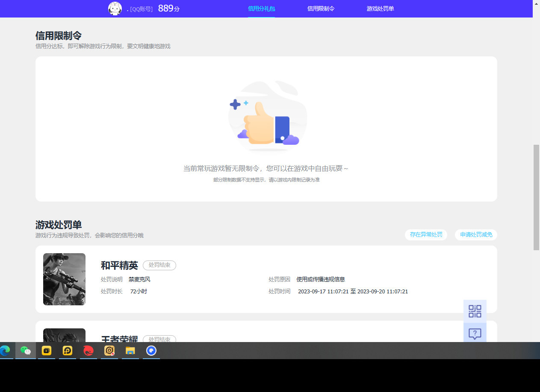The width and height of the screenshot is (540, 392).
Task: Click the 游戏处罚单 section heading
Action: point(59,225)
